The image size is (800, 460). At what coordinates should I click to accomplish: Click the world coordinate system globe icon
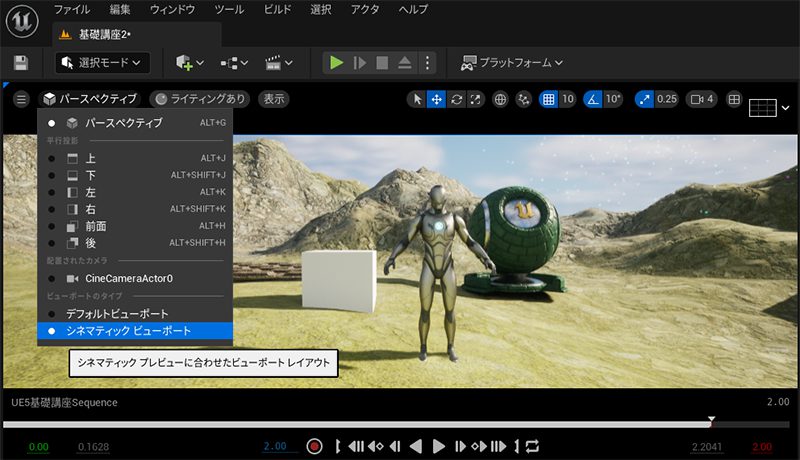click(500, 99)
